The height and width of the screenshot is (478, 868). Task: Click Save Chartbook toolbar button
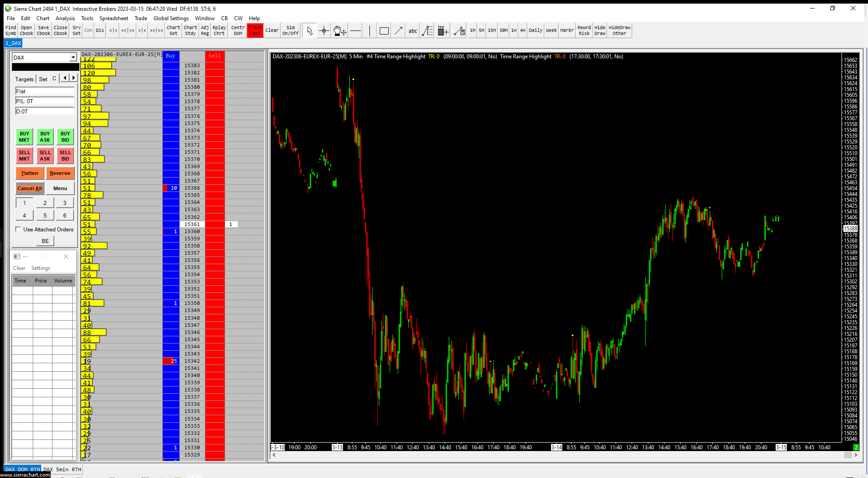point(43,30)
